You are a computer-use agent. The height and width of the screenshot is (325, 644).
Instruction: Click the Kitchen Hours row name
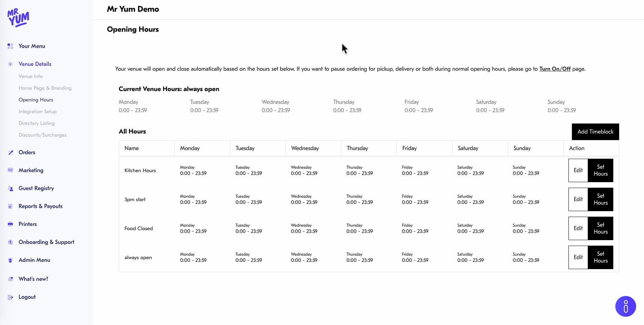click(x=140, y=170)
